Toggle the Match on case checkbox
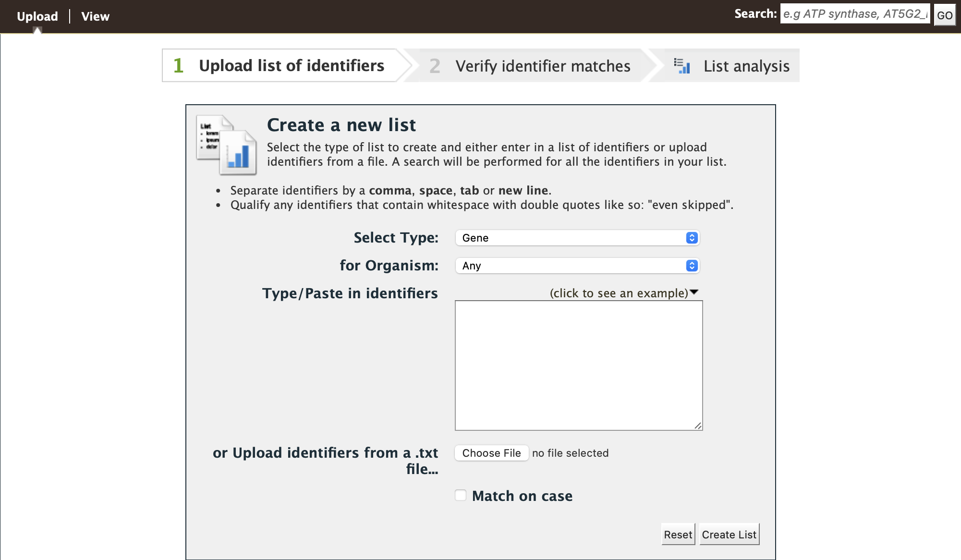The width and height of the screenshot is (961, 560). [x=461, y=495]
